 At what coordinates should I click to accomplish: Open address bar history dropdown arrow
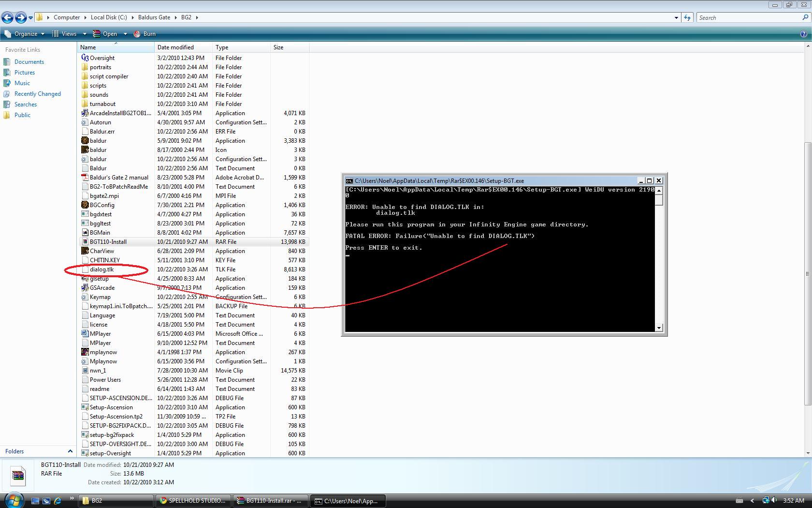point(676,17)
